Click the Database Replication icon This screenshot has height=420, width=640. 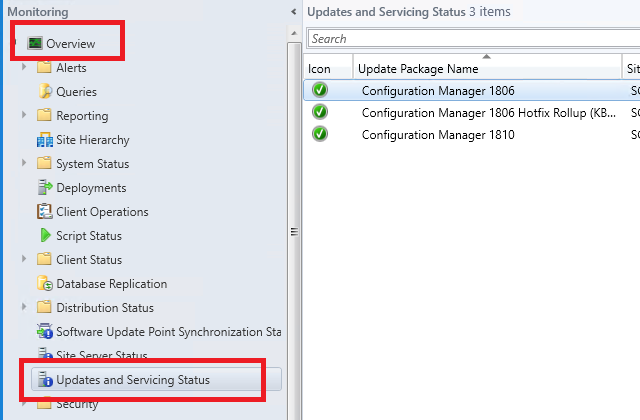point(45,283)
